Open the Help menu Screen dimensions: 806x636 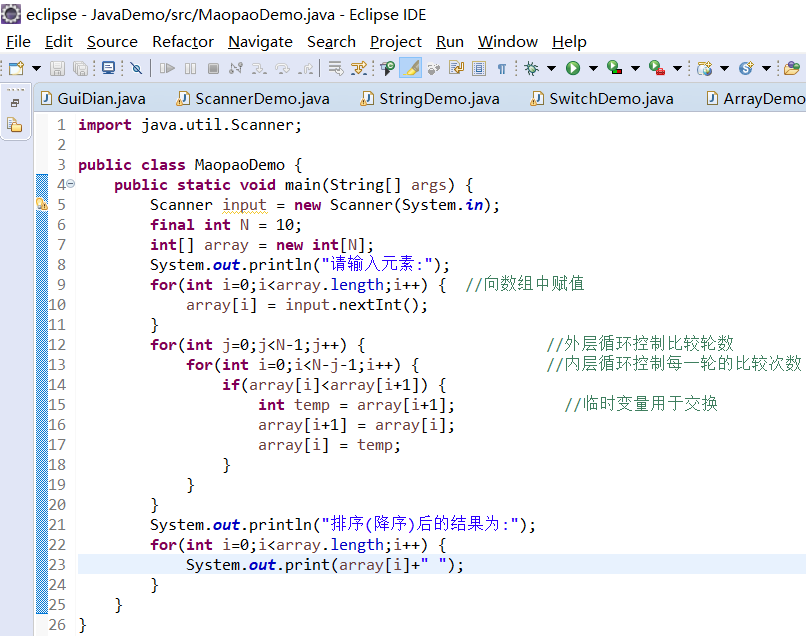pos(569,42)
